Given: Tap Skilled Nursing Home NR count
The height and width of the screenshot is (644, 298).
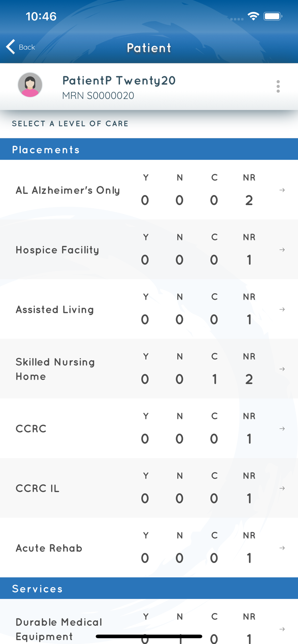Looking at the screenshot, I should [249, 379].
